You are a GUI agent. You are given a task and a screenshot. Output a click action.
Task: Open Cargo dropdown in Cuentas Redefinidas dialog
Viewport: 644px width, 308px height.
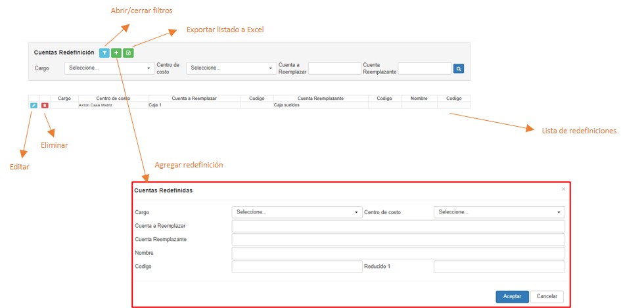(x=296, y=212)
